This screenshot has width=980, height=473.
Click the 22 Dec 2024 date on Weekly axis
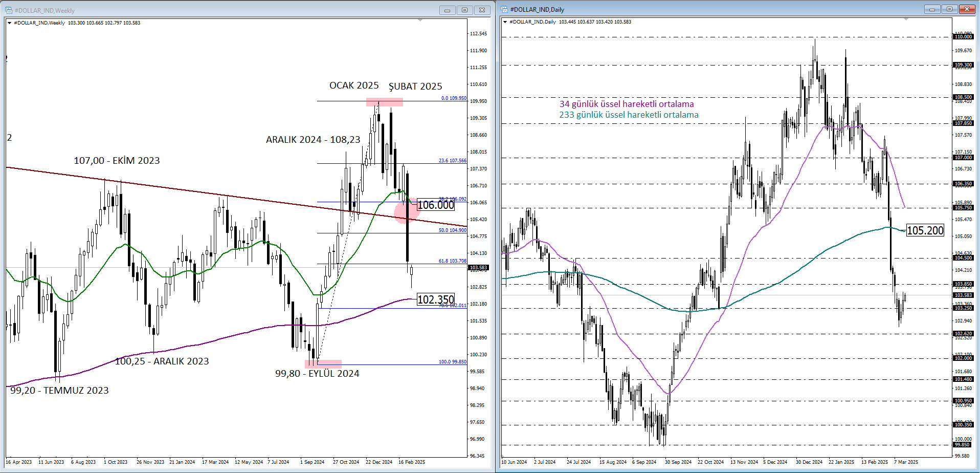(379, 462)
